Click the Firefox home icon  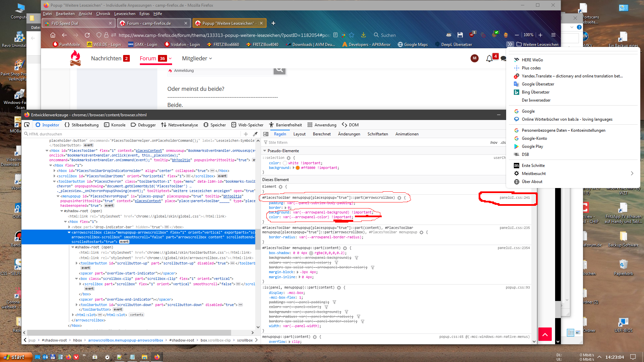(x=53, y=35)
